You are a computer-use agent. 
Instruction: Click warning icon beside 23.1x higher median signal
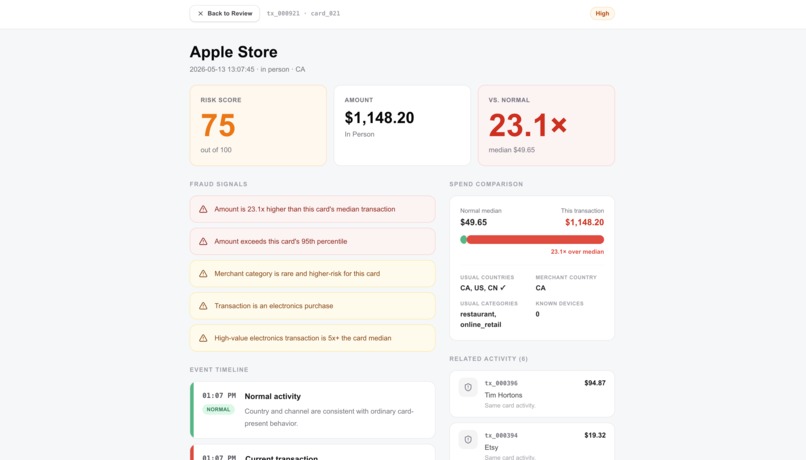tap(203, 209)
